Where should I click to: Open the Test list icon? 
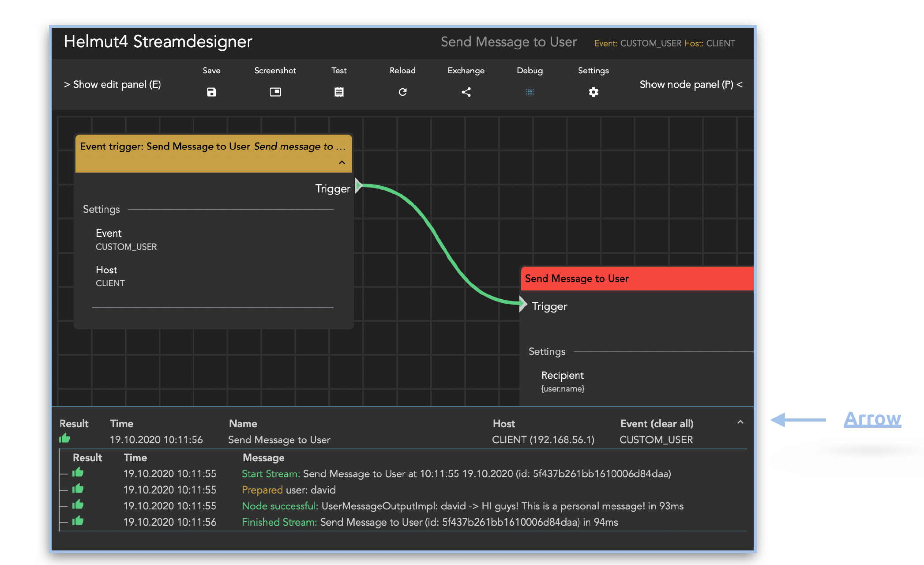339,92
